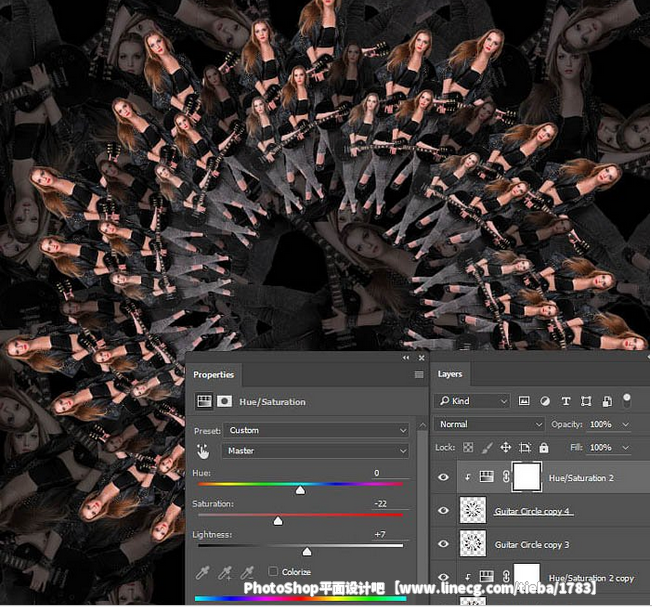Open the Opacity slider dropdown arrow
The image size is (652, 607).
(x=625, y=424)
